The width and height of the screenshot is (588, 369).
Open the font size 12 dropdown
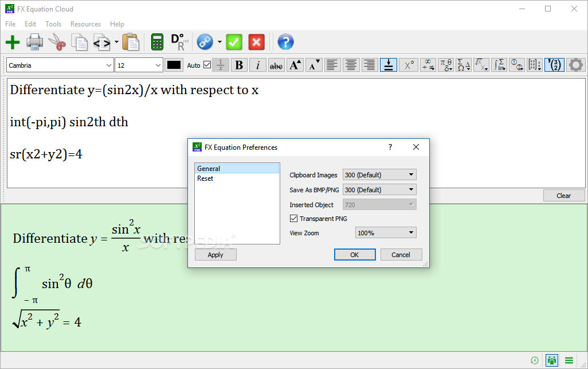(139, 65)
